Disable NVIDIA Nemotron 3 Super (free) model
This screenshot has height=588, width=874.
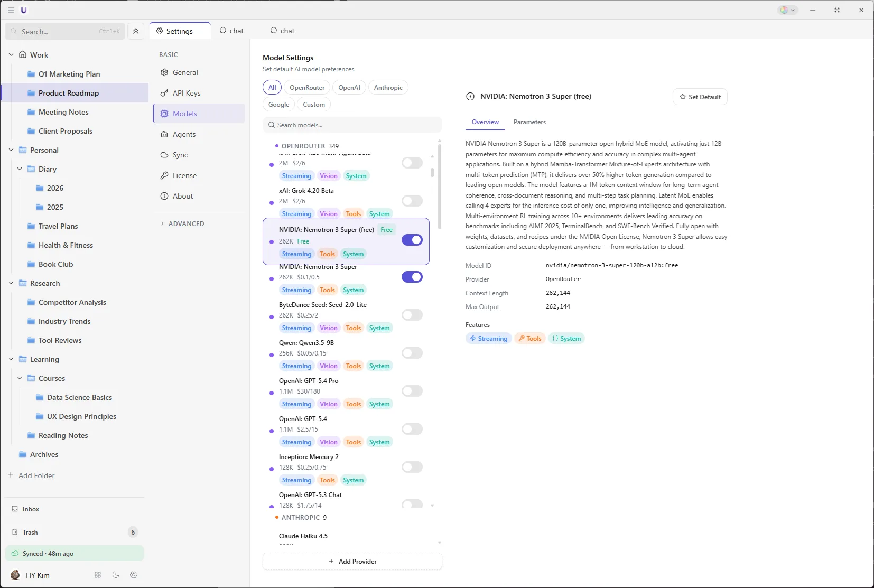tap(412, 240)
